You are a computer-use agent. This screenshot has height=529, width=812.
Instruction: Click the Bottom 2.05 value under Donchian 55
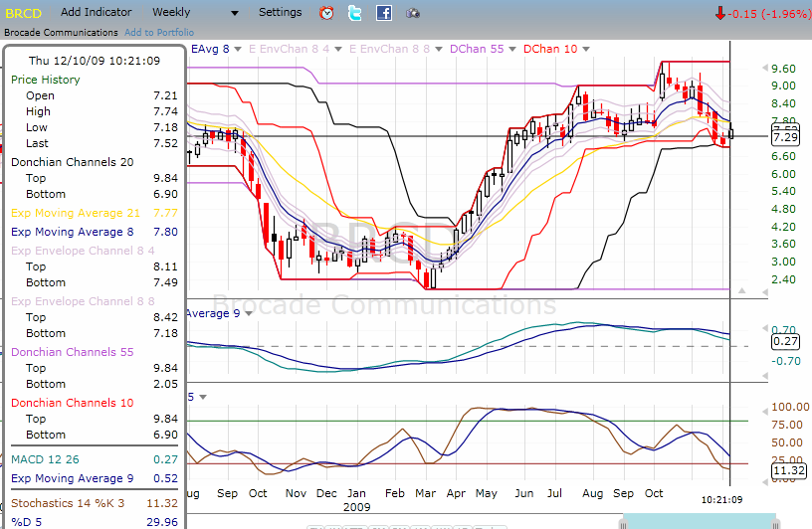(x=165, y=384)
